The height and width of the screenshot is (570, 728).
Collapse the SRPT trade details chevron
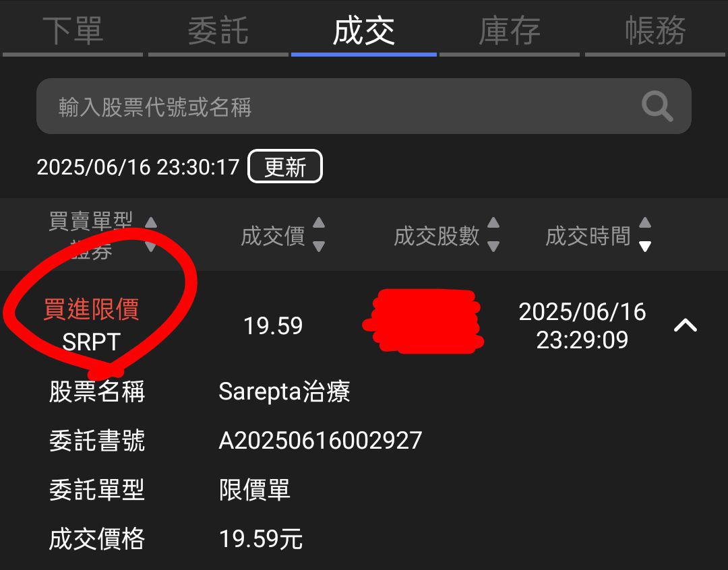tap(686, 325)
